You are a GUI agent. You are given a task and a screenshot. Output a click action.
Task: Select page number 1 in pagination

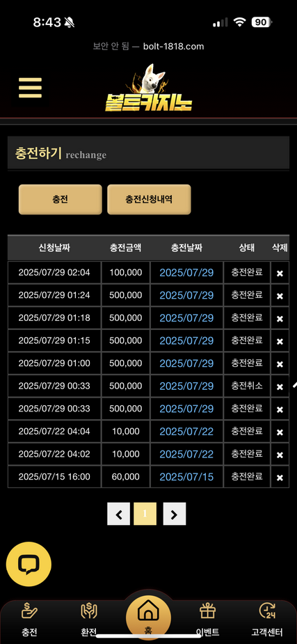tap(145, 514)
